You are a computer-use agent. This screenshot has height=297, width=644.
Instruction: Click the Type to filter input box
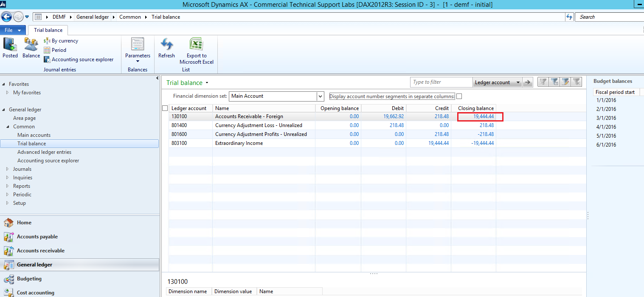pos(441,82)
